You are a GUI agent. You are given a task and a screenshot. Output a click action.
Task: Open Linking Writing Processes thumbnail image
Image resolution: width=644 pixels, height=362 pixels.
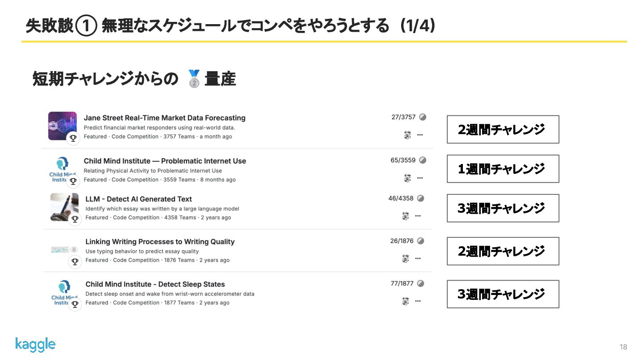coord(64,250)
